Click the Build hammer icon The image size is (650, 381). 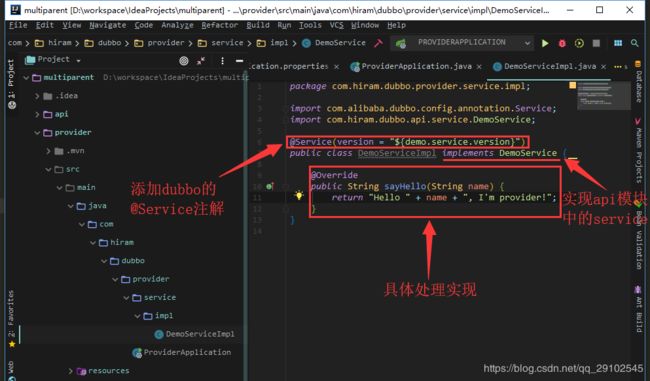pos(378,43)
